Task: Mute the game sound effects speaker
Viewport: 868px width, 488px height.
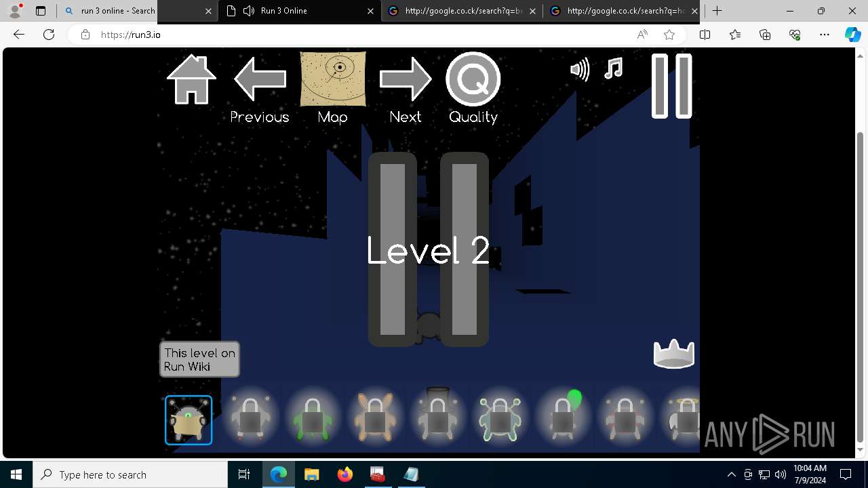Action: click(x=580, y=69)
